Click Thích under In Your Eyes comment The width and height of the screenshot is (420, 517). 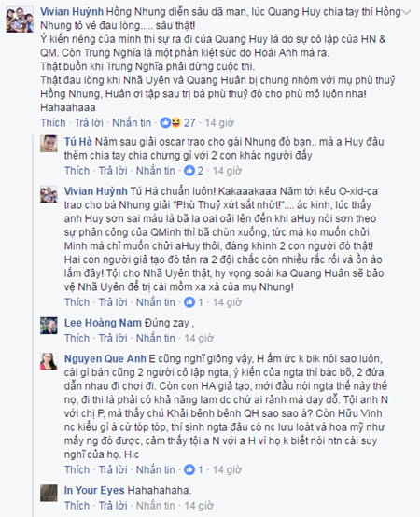(x=77, y=506)
